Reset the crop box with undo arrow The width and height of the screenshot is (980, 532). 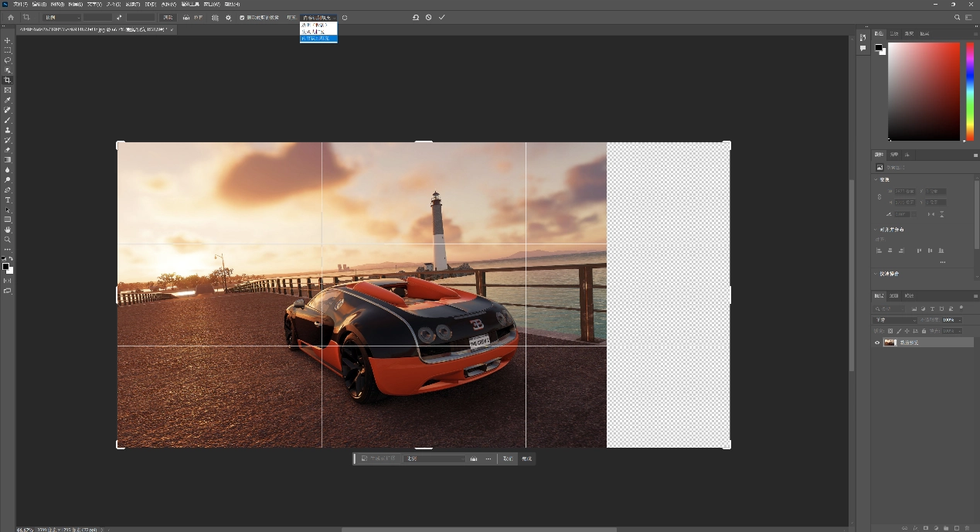(416, 17)
